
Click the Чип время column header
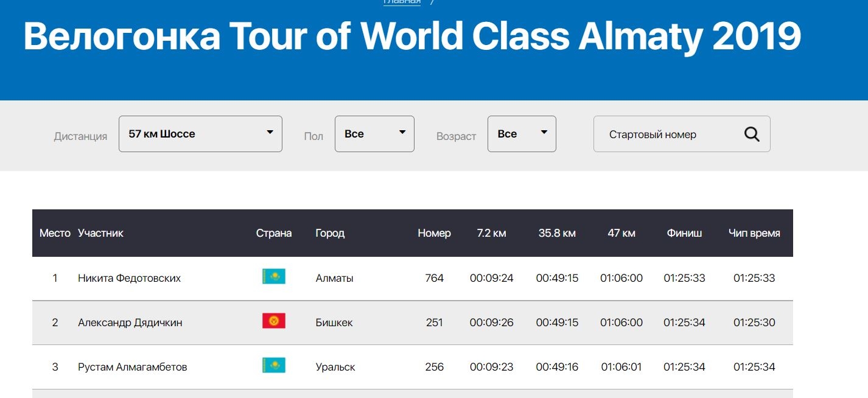(x=754, y=233)
